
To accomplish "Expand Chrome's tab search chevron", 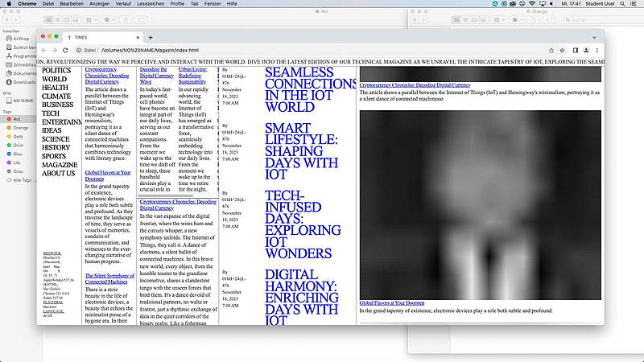I will 594,37.
